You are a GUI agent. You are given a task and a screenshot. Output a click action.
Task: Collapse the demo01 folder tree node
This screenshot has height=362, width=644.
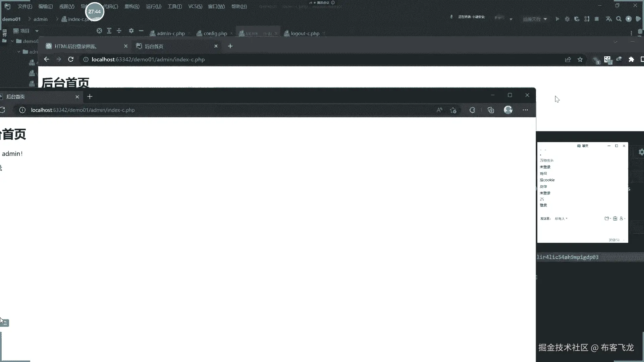click(12, 41)
